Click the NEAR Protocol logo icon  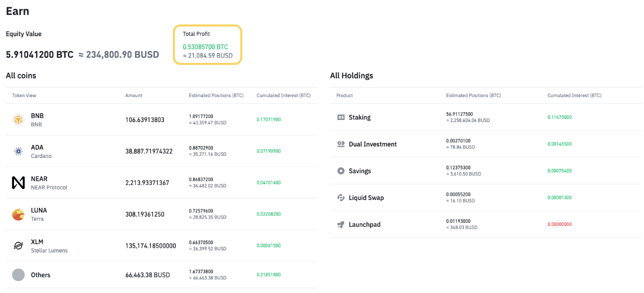(18, 183)
